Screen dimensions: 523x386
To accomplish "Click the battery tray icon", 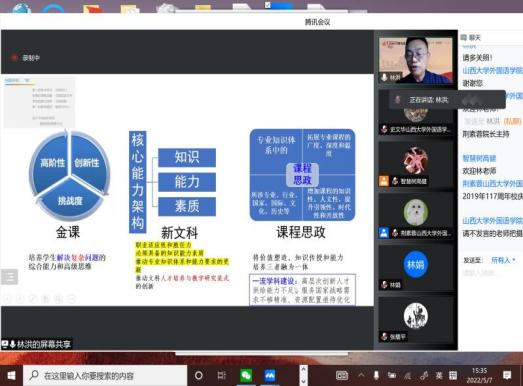I will tap(392, 376).
